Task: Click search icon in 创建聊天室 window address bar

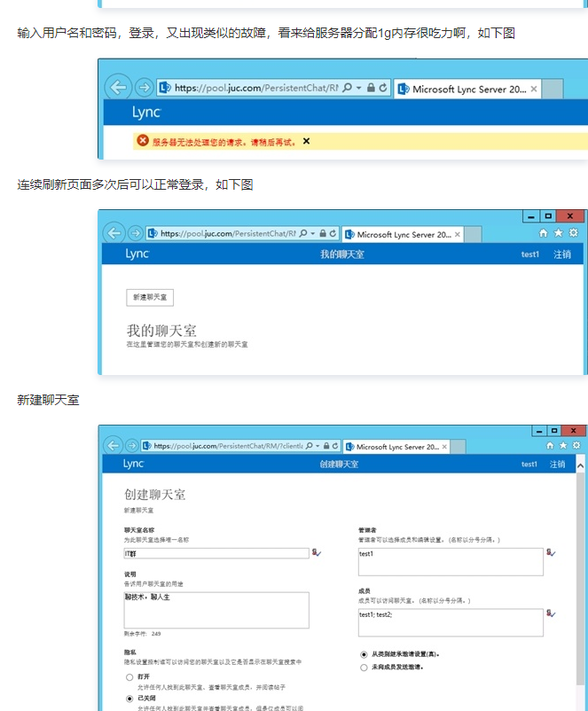Action: 309,446
